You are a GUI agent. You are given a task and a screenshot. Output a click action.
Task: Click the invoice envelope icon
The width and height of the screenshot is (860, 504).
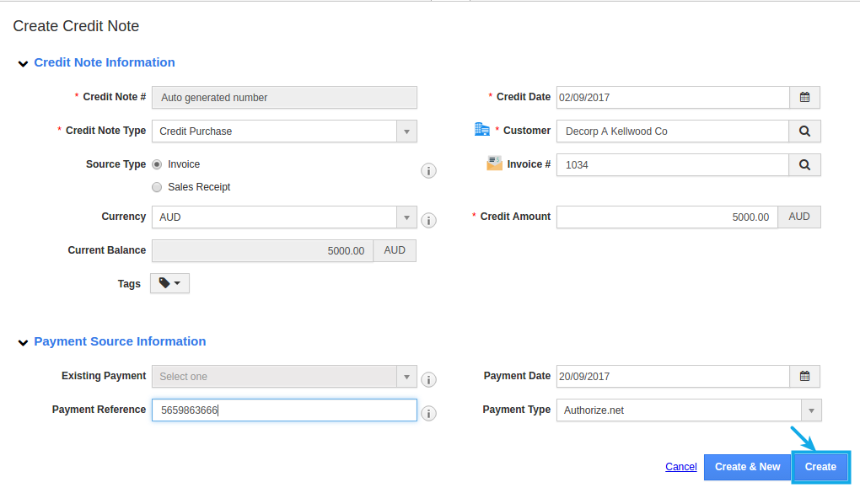tap(494, 163)
